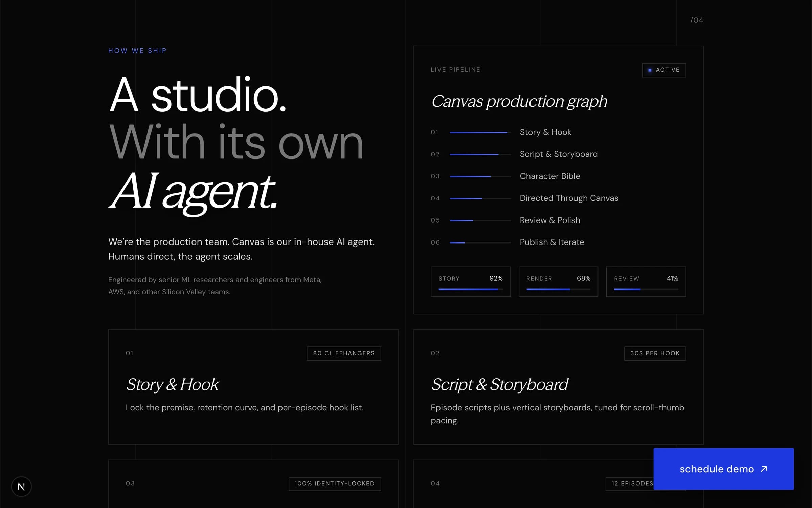Image resolution: width=812 pixels, height=508 pixels.
Task: Click the schedule demo button
Action: point(724,469)
